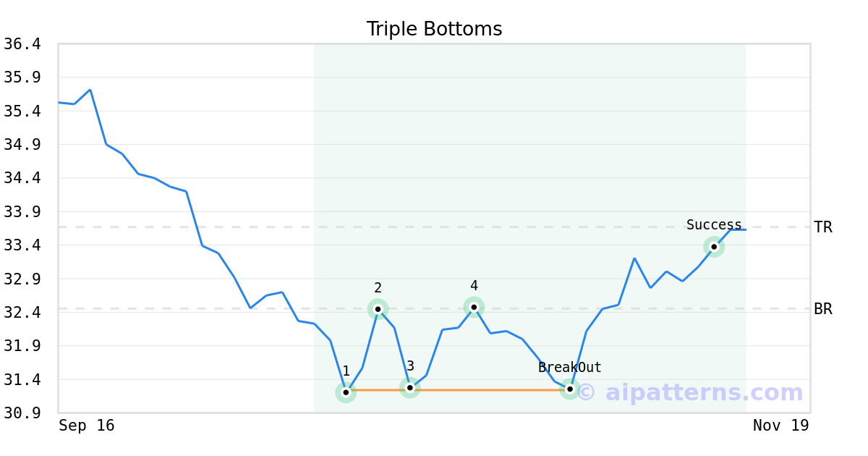Click the TR line label
868x456 pixels.
point(823,227)
